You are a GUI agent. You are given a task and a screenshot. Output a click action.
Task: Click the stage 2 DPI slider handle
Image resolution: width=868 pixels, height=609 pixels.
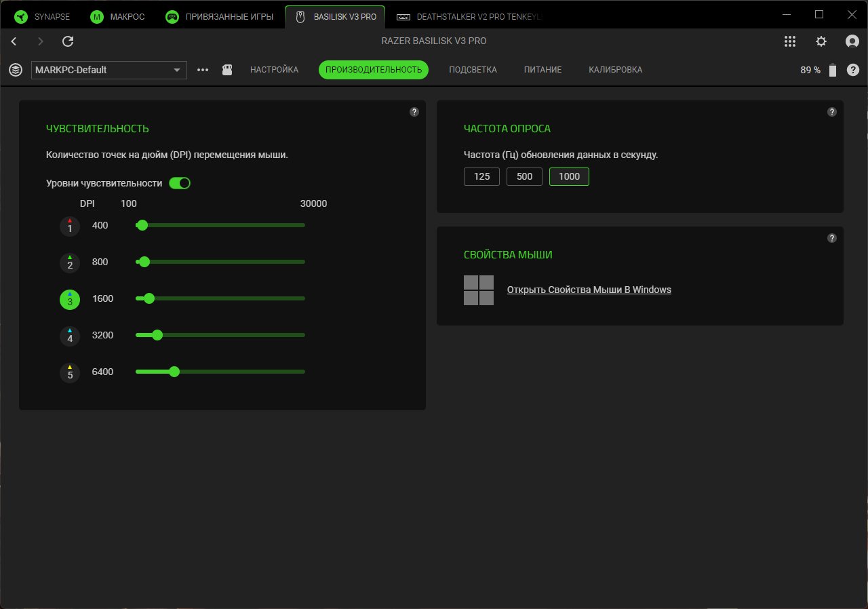tap(144, 262)
